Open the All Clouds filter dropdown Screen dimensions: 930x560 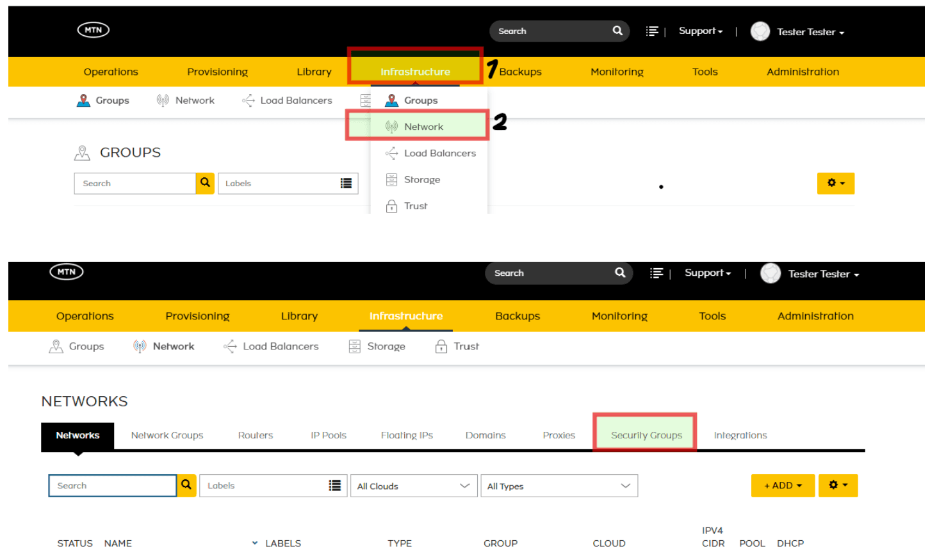coord(414,486)
